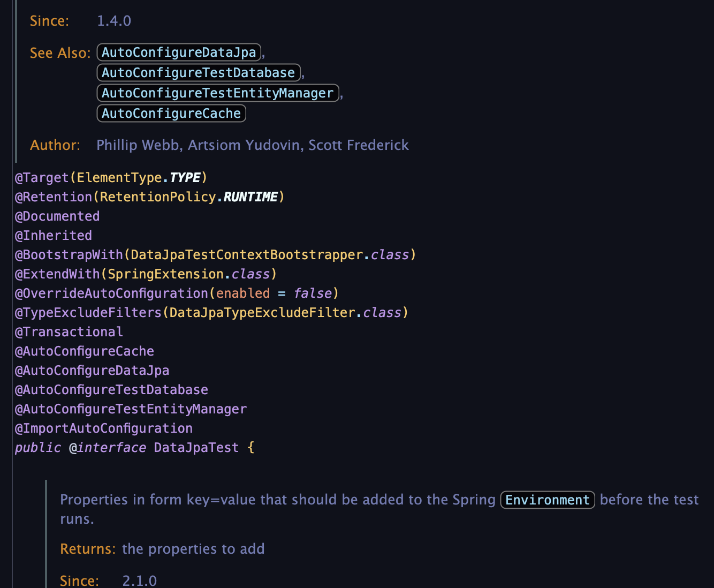Click the @AutoConfigureCache annotation in the code
Image resolution: width=714 pixels, height=588 pixels.
pos(85,351)
